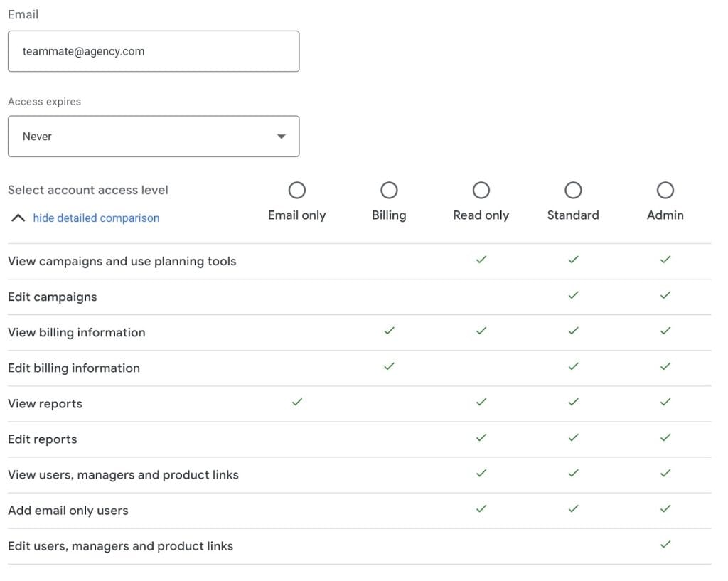Click Standard checkmark in Add email only users row
Viewport: 728px width, 581px height.
coord(573,508)
